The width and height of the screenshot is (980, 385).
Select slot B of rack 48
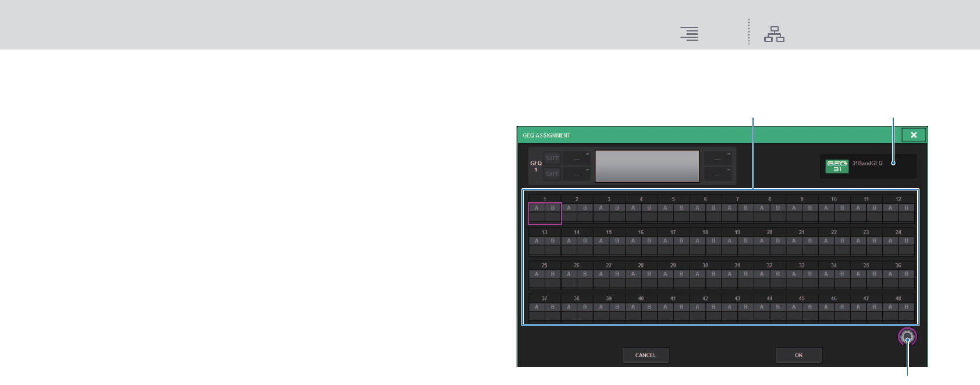(906, 313)
